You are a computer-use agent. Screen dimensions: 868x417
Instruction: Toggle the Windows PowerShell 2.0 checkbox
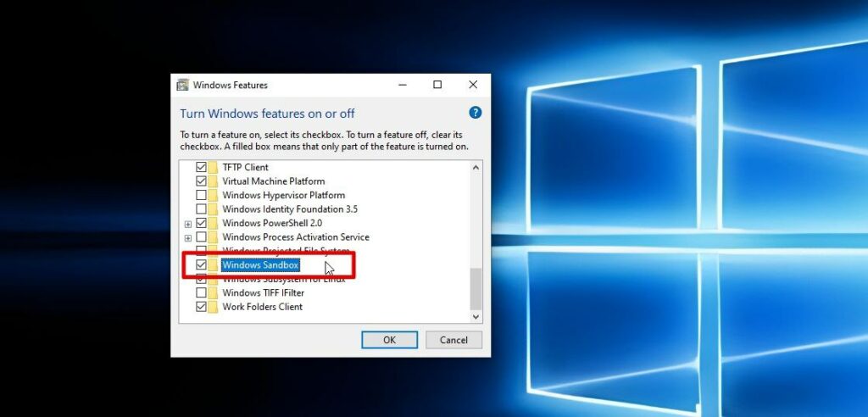[x=201, y=223]
